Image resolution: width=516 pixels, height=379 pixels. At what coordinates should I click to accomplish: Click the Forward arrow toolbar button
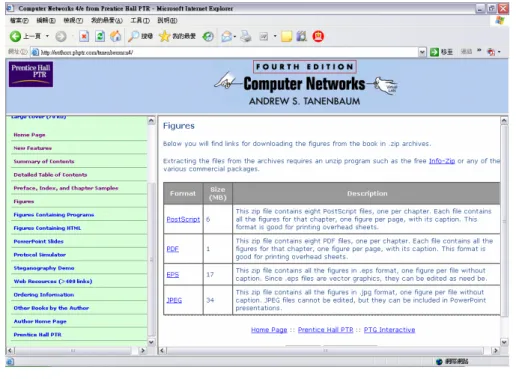[x=61, y=36]
